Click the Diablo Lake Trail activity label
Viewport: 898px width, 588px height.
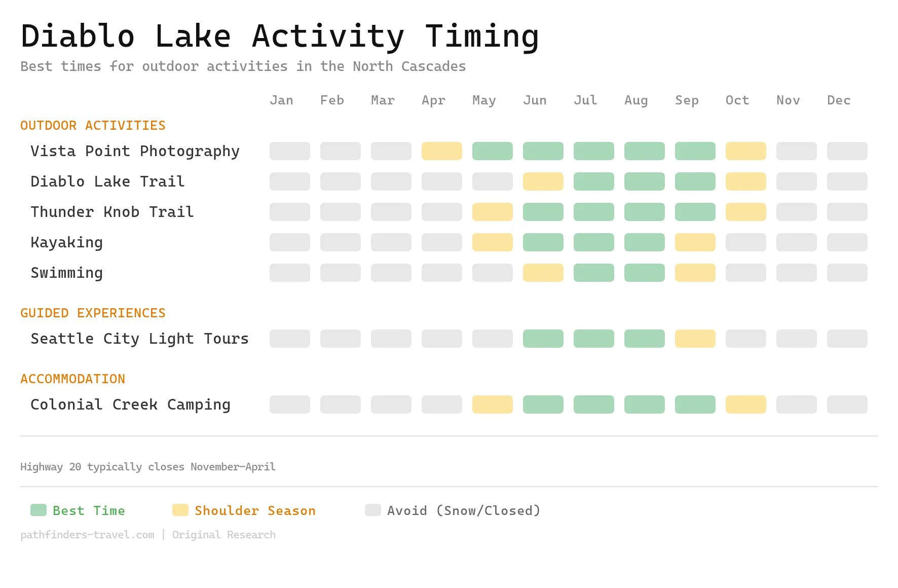pyautogui.click(x=107, y=181)
